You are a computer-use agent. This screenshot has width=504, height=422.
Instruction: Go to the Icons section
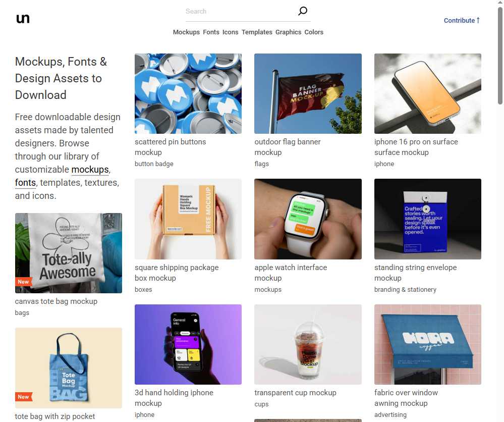coord(230,32)
